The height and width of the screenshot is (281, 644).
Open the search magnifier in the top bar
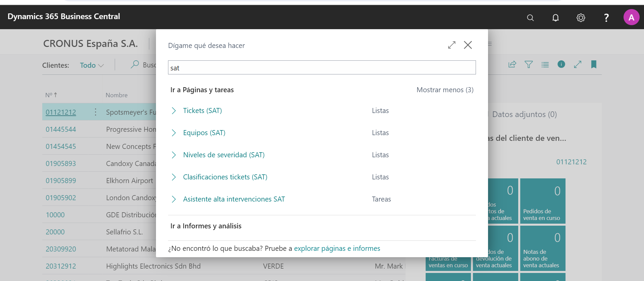pyautogui.click(x=530, y=17)
